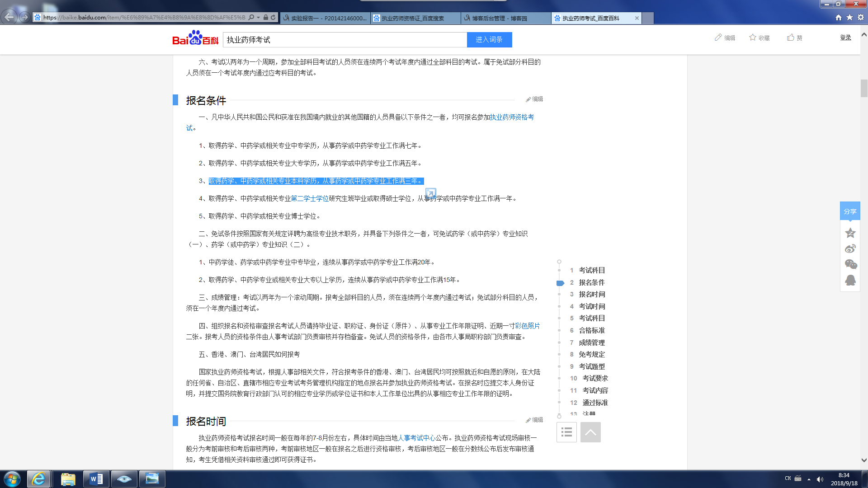Click the back-to-top arrow button
The height and width of the screenshot is (488, 868).
pyautogui.click(x=590, y=432)
